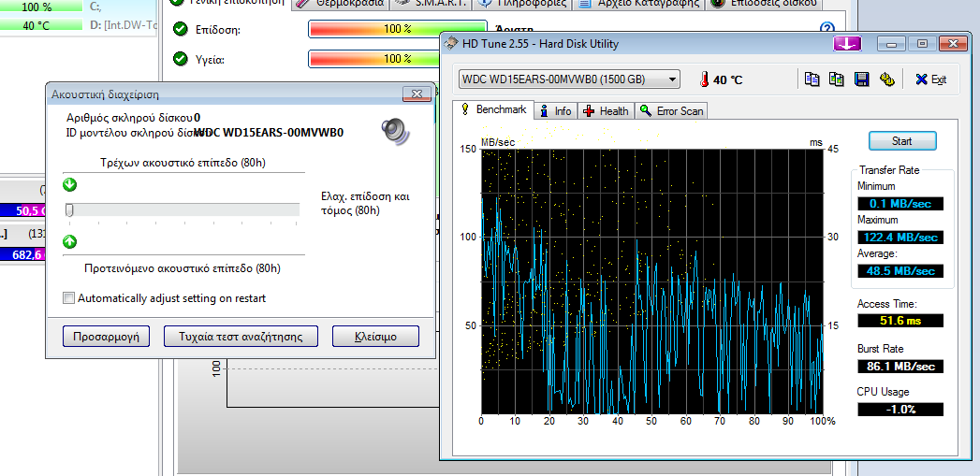Close the HD Tune window
980x476 pixels.
pyautogui.click(x=953, y=44)
